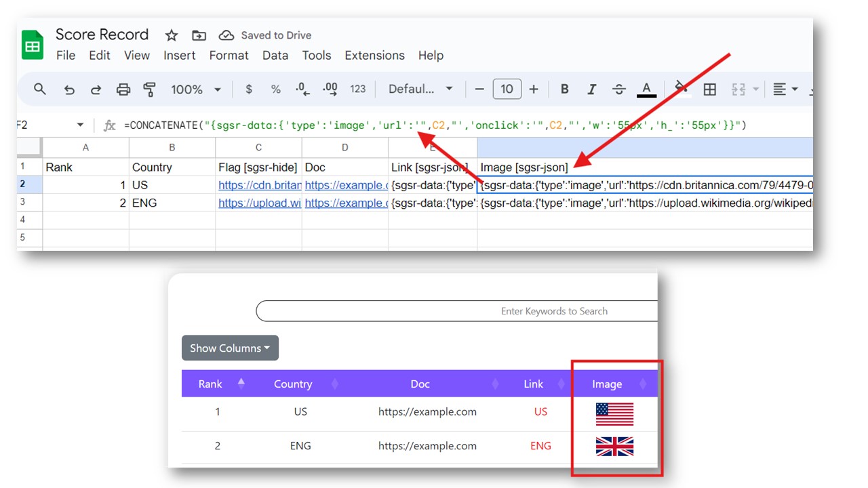868x488 pixels.
Task: Increase the font size
Action: pyautogui.click(x=534, y=89)
